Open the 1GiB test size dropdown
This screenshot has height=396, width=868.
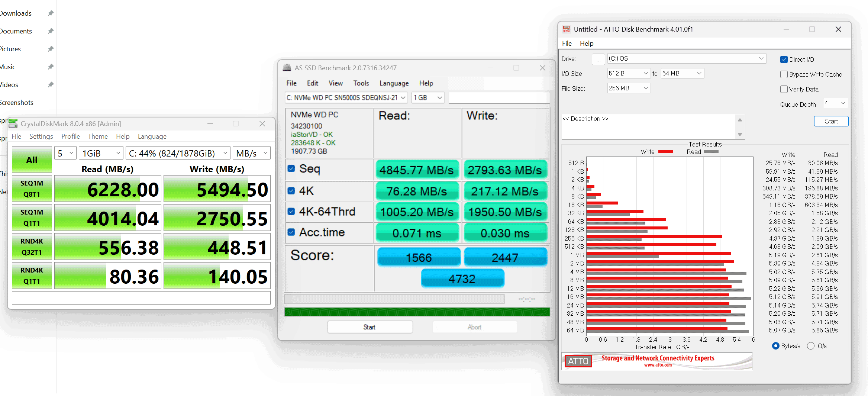pyautogui.click(x=101, y=153)
